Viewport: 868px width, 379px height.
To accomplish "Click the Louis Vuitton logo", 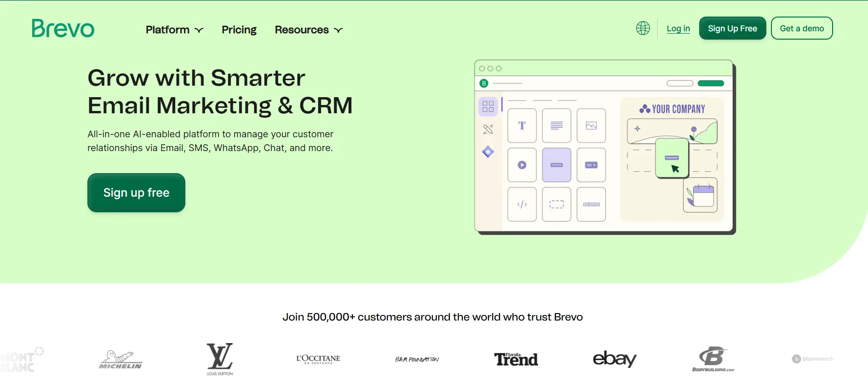I will point(219,358).
